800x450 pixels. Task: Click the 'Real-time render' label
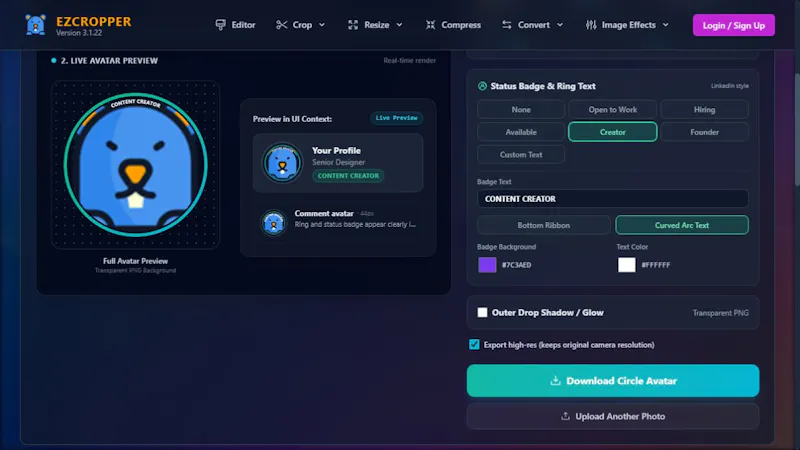click(410, 60)
